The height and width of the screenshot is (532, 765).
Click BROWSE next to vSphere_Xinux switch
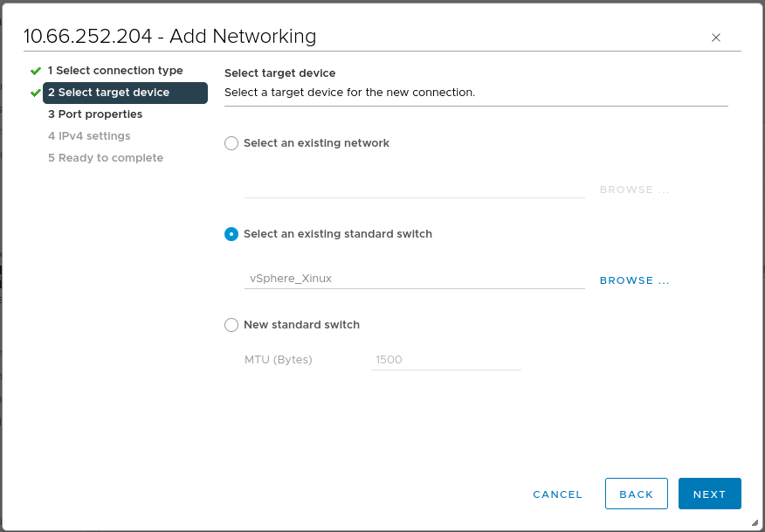[x=633, y=280]
